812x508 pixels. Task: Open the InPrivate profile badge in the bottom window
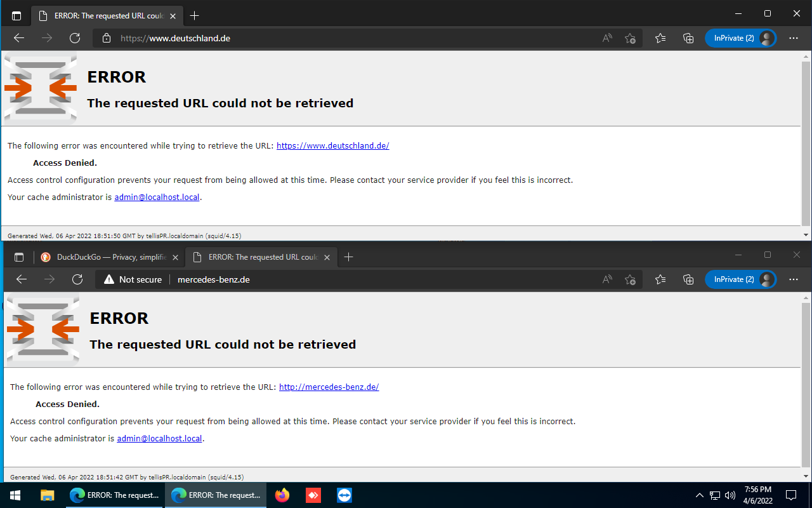coord(740,279)
